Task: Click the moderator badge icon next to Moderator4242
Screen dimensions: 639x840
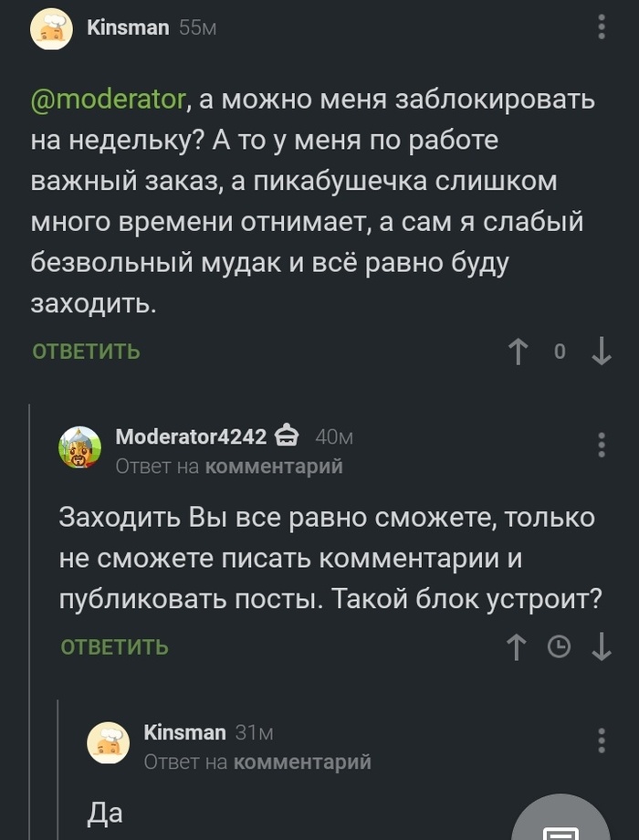Action: click(287, 436)
